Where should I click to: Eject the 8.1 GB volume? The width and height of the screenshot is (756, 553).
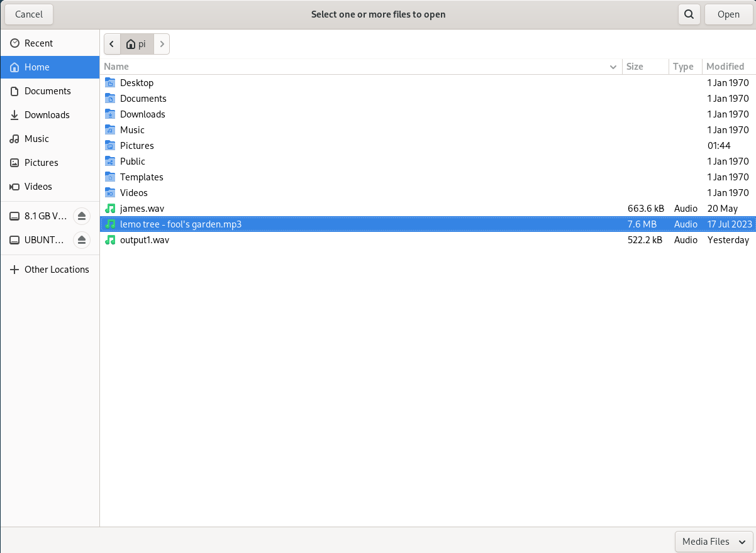(81, 216)
